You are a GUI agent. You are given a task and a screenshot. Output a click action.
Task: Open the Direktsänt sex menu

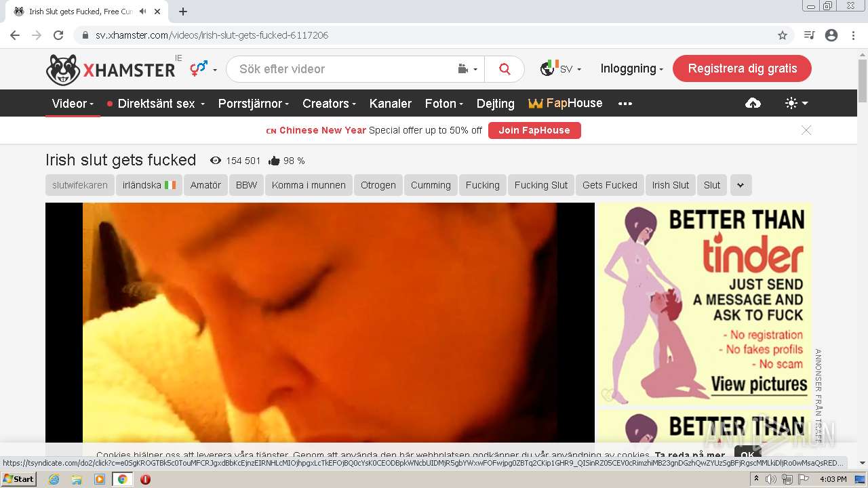pyautogui.click(x=156, y=104)
